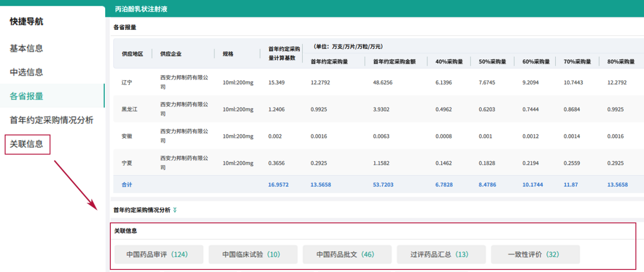
Task: Click 关联信息 in the quick navigation
Action: tap(26, 144)
